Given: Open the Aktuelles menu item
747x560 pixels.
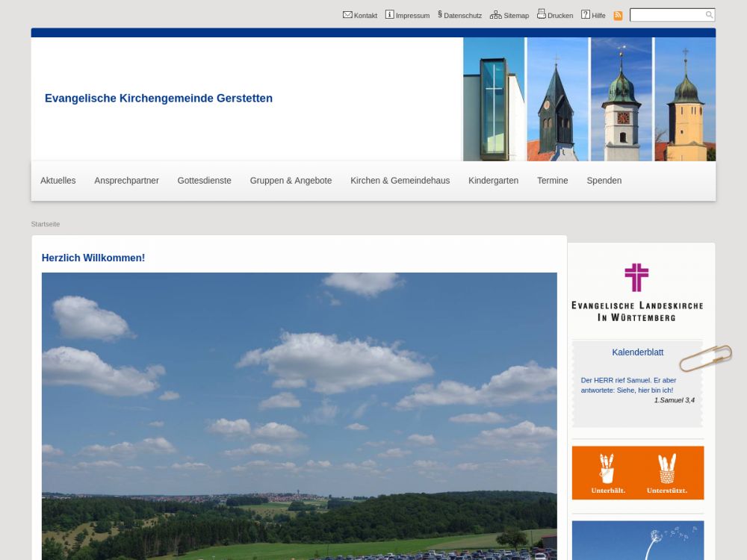Looking at the screenshot, I should tap(58, 181).
